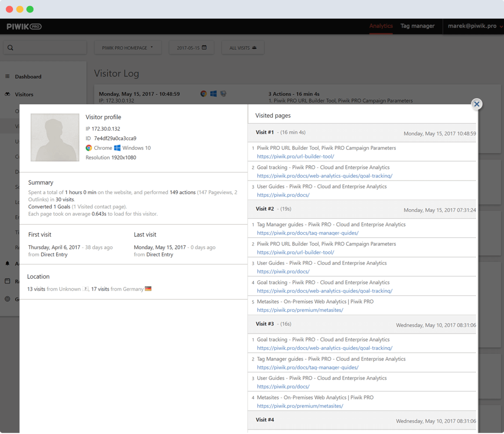Viewport: 504px width, 434px height.
Task: Open the 2017-05-15 date picker
Action: tap(192, 48)
